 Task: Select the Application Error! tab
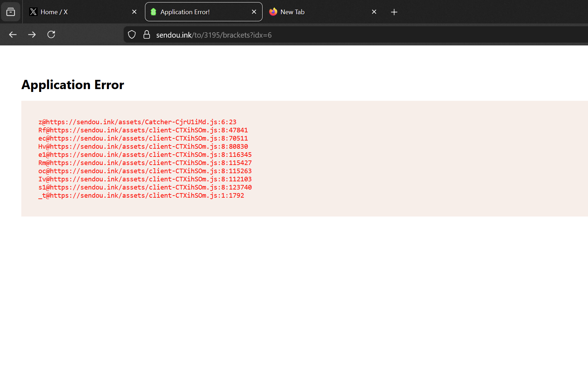(x=199, y=12)
